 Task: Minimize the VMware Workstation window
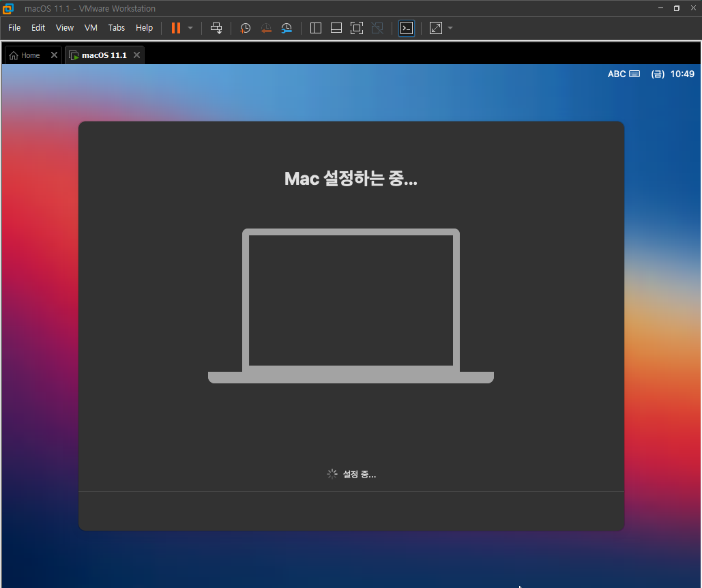[660, 8]
